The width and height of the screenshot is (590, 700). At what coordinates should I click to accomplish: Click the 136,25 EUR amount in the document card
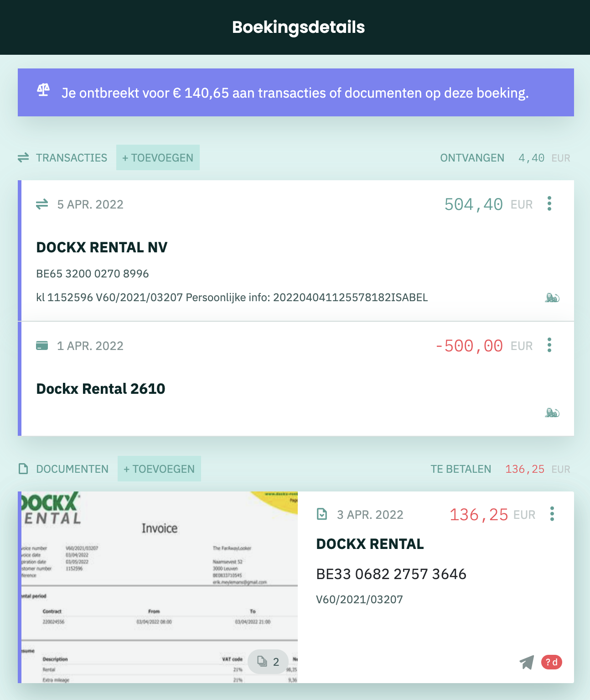[x=492, y=515]
